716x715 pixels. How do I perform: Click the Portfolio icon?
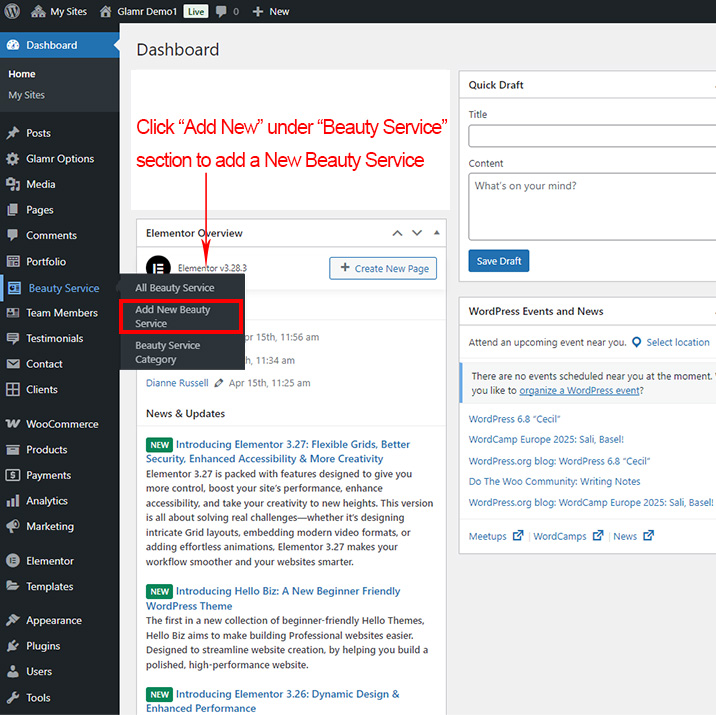pyautogui.click(x=13, y=261)
